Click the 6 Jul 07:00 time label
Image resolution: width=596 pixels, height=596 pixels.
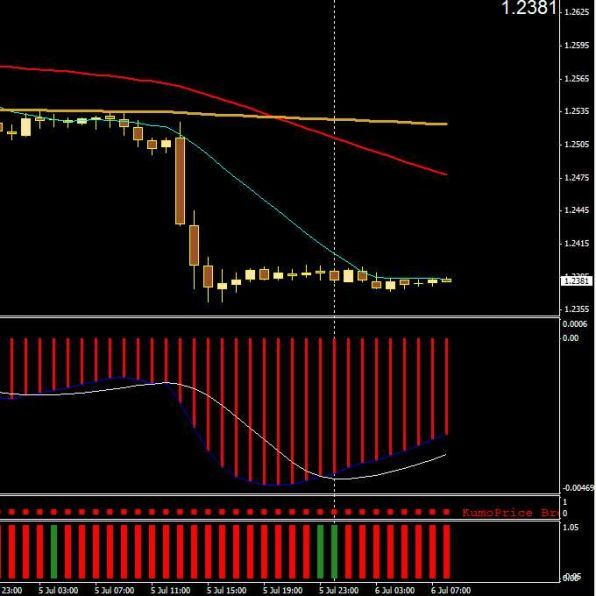click(451, 590)
